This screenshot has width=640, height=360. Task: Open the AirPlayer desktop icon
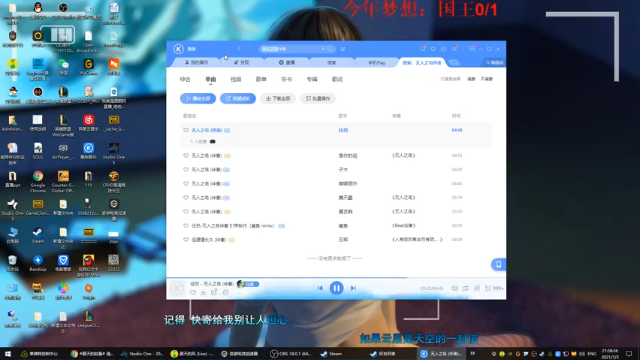click(63, 151)
